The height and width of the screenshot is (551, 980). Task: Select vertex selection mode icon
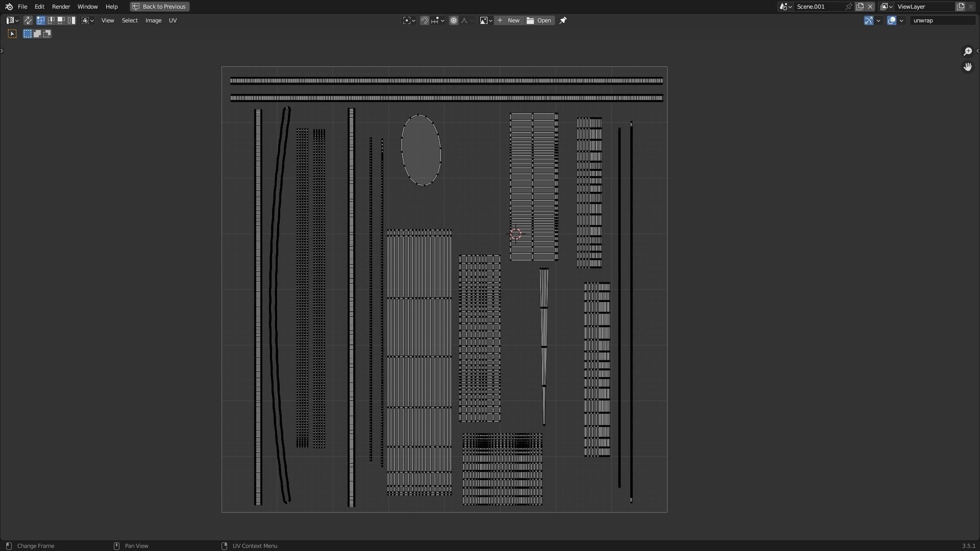(x=41, y=20)
